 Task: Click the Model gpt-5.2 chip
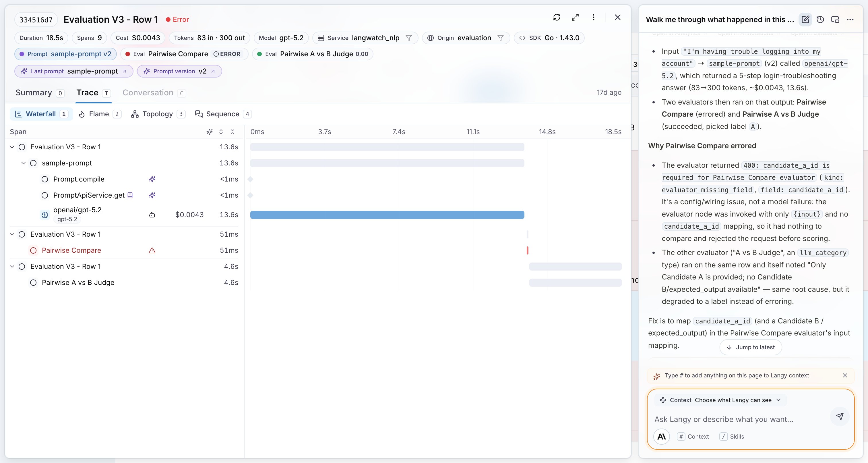[281, 38]
